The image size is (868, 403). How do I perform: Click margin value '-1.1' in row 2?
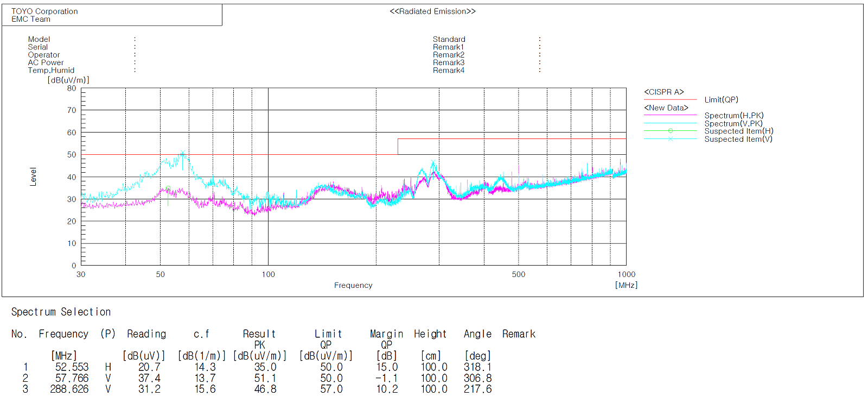click(x=387, y=378)
